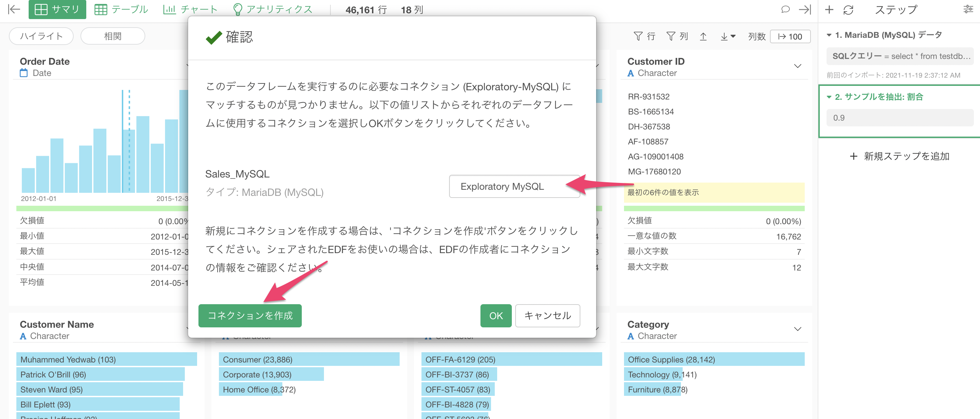Click the コネクションを作成 button
The width and height of the screenshot is (980, 419).
250,315
